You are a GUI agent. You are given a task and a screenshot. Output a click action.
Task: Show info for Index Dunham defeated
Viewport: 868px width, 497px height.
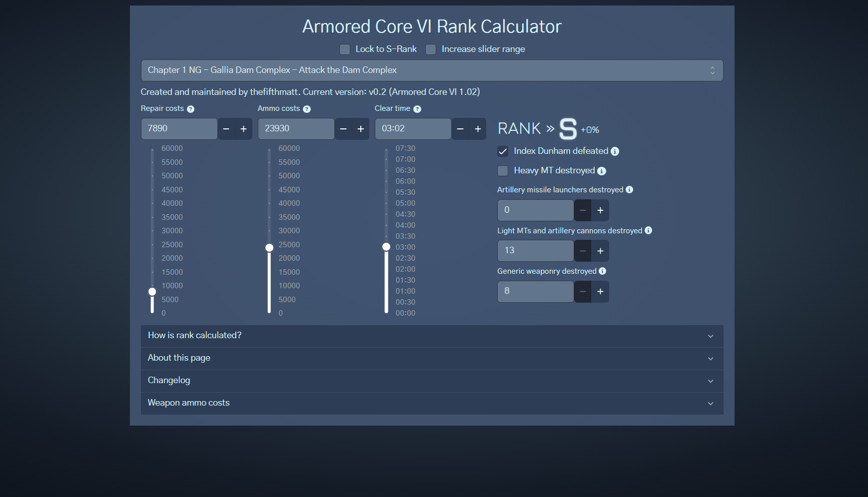click(615, 151)
